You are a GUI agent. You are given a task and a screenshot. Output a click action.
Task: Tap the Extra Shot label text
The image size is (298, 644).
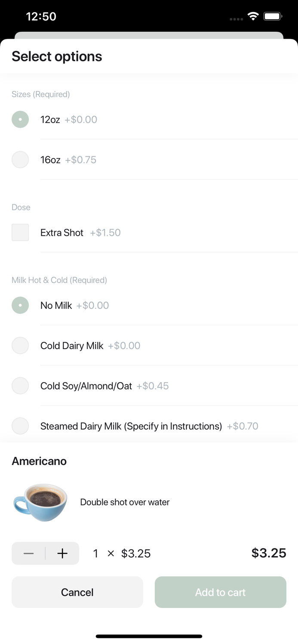tap(62, 233)
